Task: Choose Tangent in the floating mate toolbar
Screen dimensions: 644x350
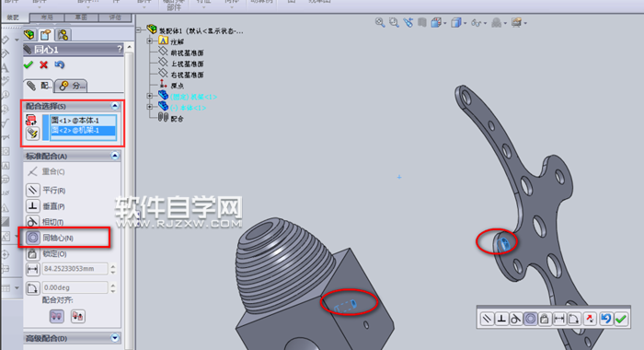Action: pyautogui.click(x=516, y=319)
